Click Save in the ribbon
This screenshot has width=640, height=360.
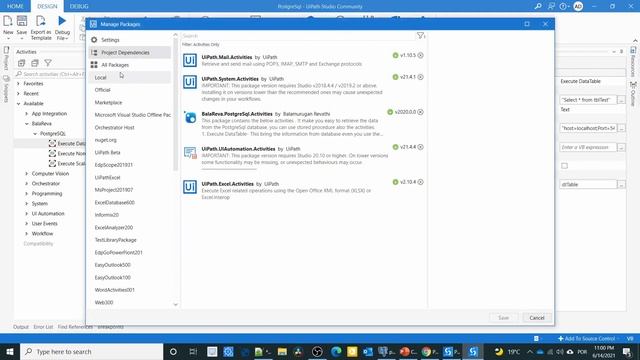click(x=22, y=27)
